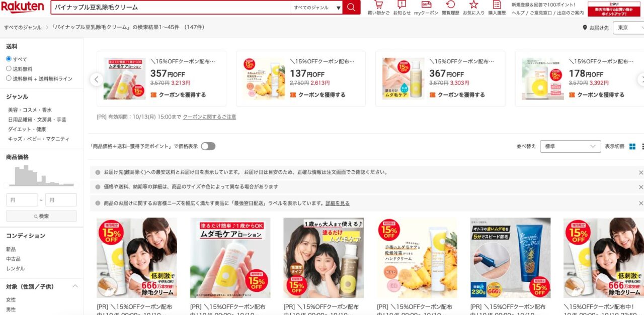Click the carousel previous arrow
The image size is (644, 315).
(x=96, y=79)
